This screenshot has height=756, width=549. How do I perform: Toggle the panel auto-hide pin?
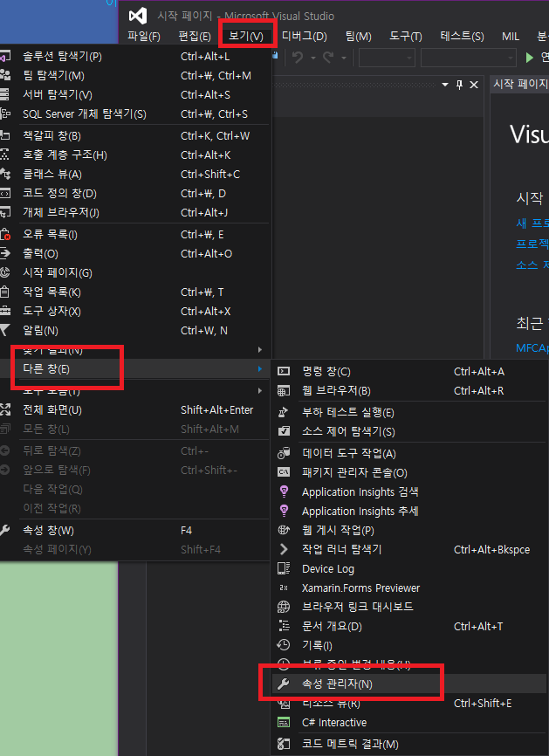[459, 85]
